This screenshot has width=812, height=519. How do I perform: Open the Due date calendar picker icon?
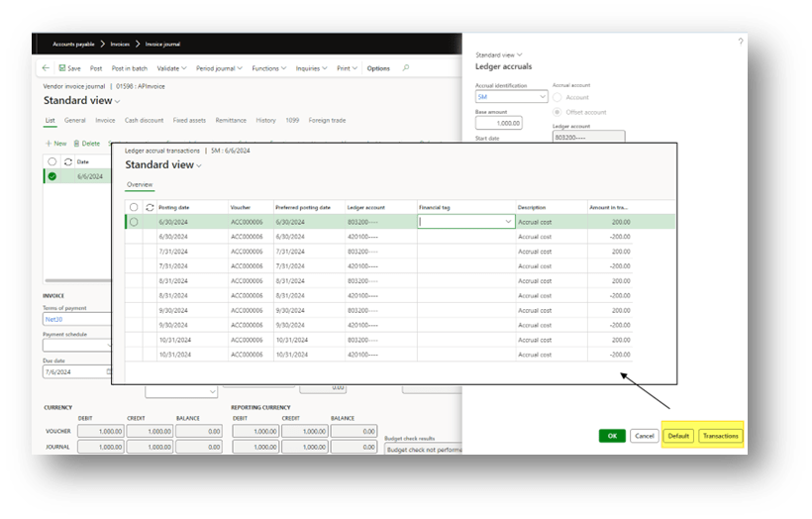[108, 371]
